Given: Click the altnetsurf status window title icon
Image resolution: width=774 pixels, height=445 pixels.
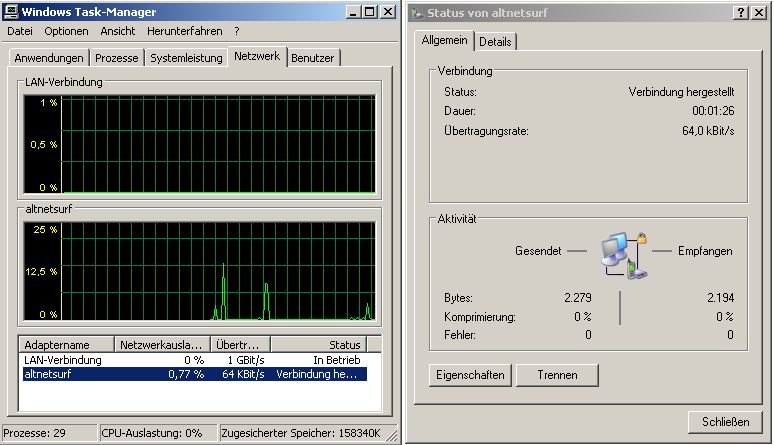Looking at the screenshot, I should [x=417, y=13].
